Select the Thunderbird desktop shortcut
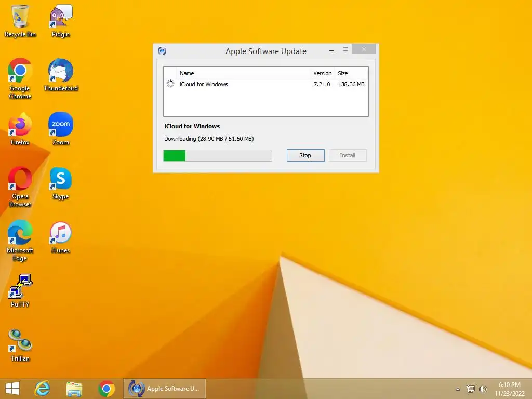532x399 pixels. [x=61, y=75]
